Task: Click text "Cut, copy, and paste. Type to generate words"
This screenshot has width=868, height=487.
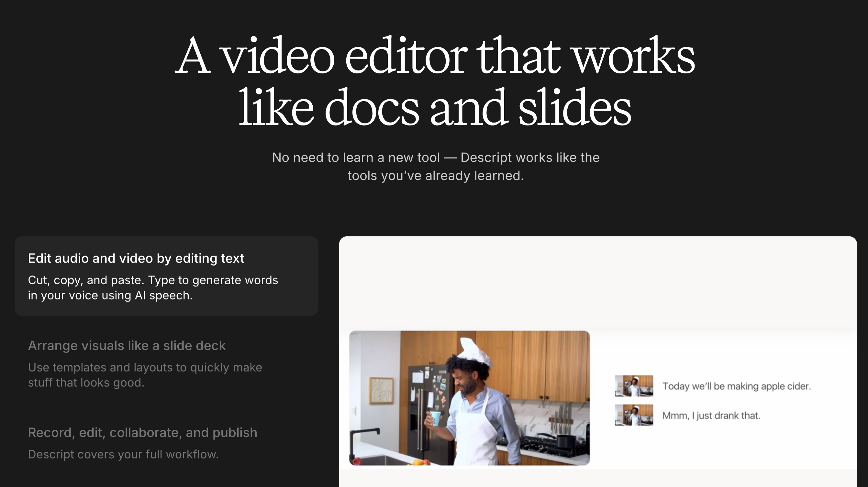Action: (x=153, y=280)
